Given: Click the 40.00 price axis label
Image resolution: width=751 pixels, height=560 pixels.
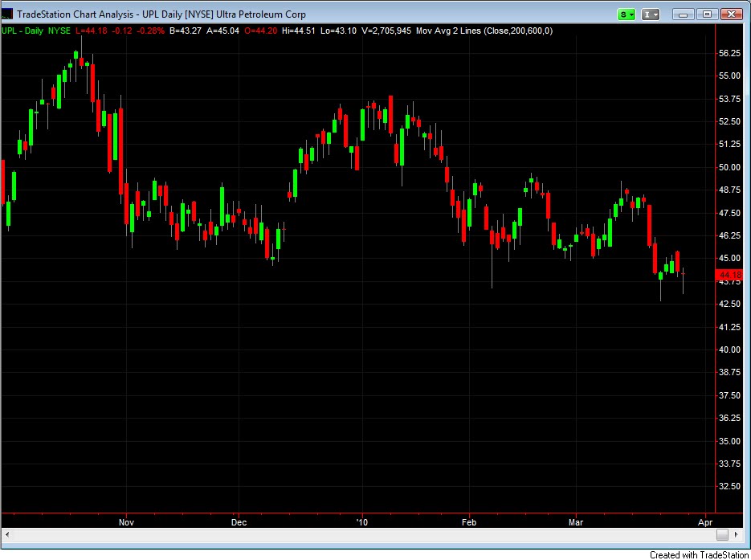Looking at the screenshot, I should (729, 350).
